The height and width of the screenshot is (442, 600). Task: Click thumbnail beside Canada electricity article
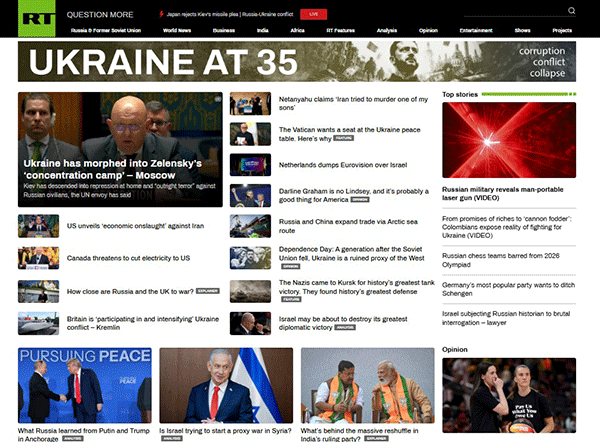tap(39, 258)
